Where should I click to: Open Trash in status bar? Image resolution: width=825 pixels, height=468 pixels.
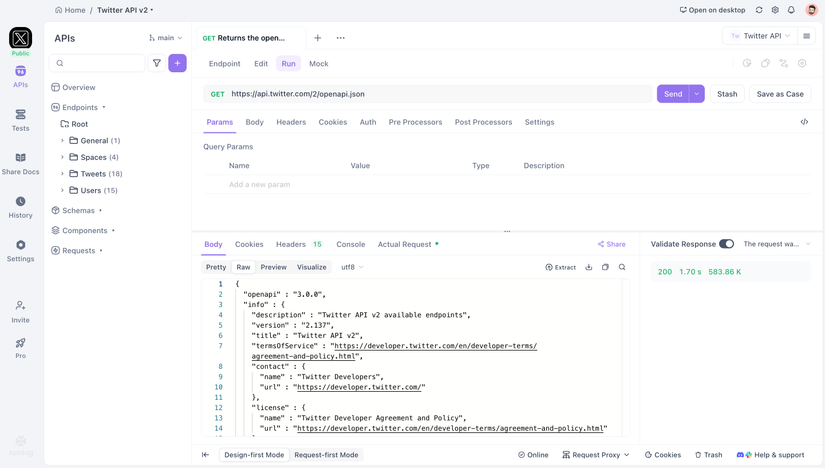(708, 455)
